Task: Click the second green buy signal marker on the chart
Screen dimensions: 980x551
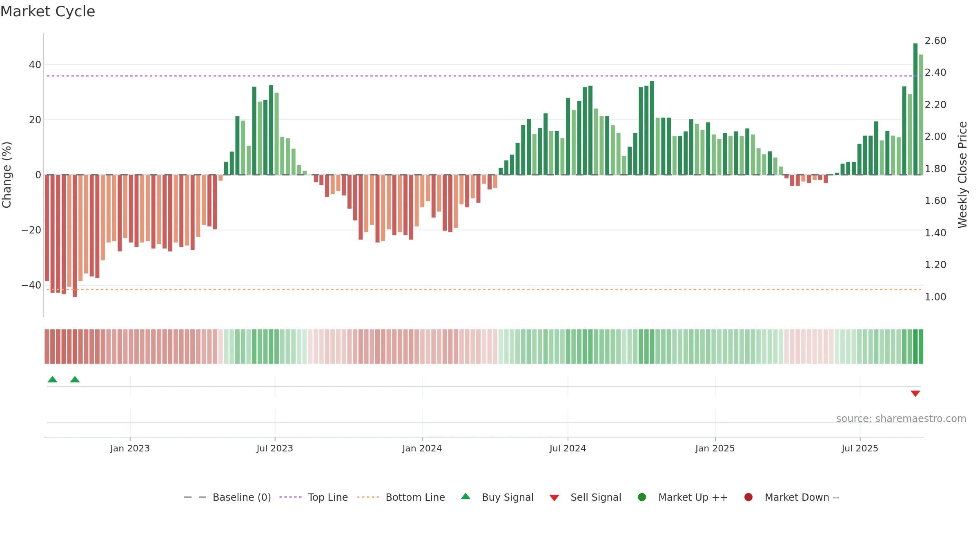Action: [75, 379]
